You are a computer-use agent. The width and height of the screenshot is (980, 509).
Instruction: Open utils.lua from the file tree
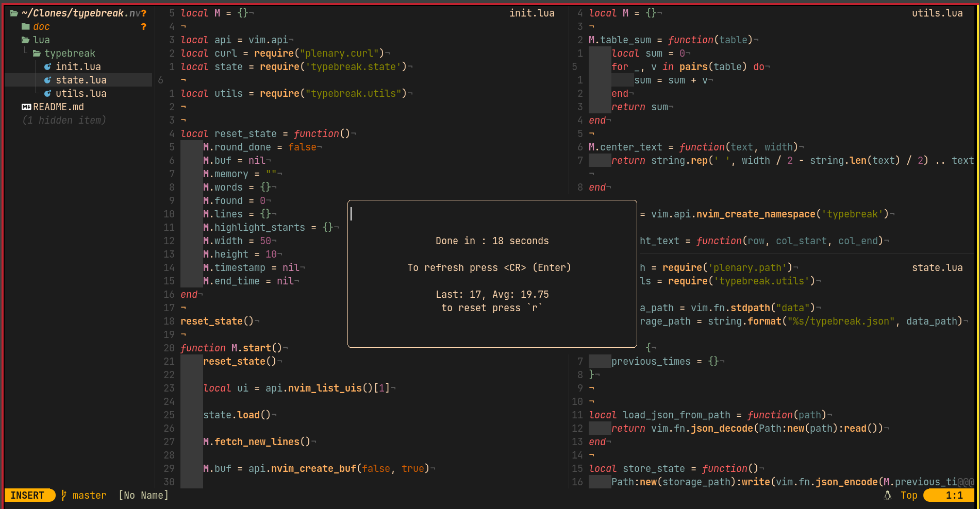[81, 93]
